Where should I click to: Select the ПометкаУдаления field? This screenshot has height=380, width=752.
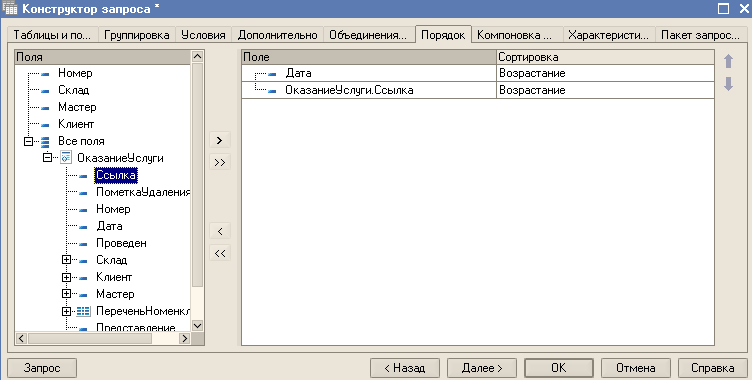pos(143,192)
